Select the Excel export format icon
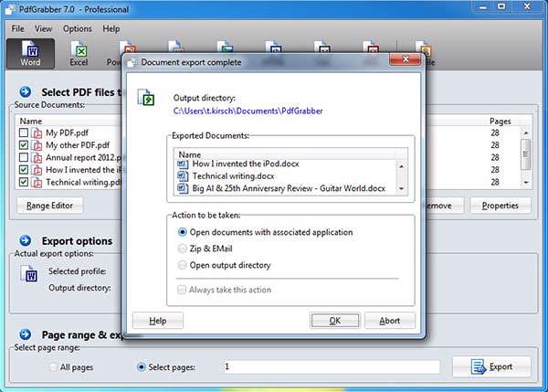This screenshot has width=548, height=392. pos(79,53)
